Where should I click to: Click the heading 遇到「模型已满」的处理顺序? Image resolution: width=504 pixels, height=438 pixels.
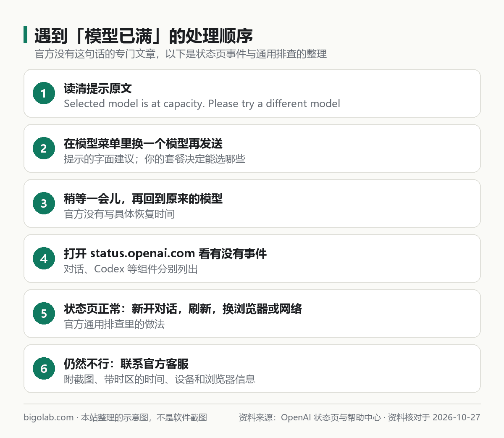click(144, 36)
